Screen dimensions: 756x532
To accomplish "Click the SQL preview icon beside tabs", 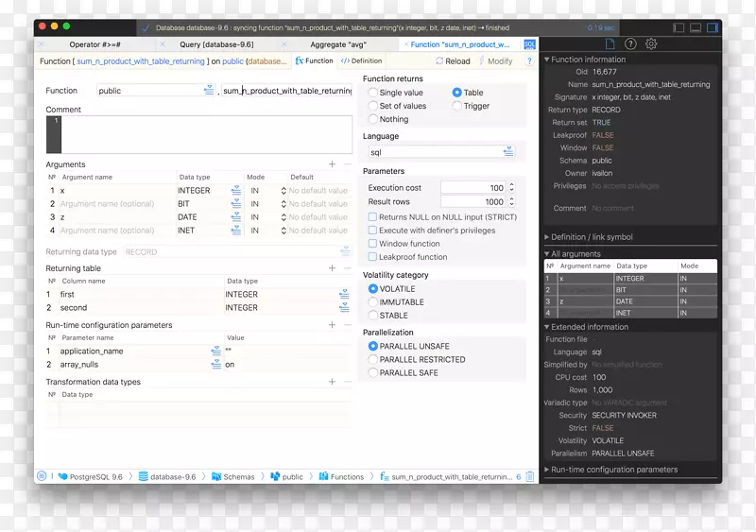I will [x=529, y=44].
